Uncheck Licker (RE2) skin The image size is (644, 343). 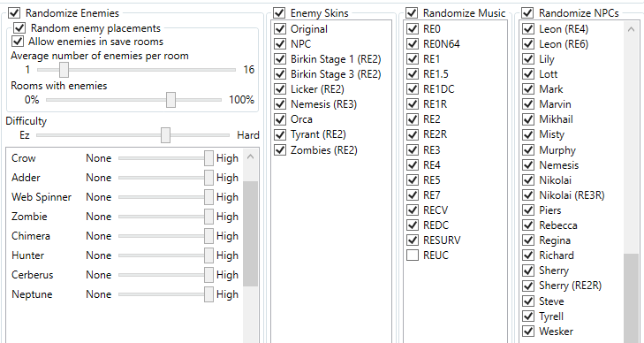click(x=280, y=89)
